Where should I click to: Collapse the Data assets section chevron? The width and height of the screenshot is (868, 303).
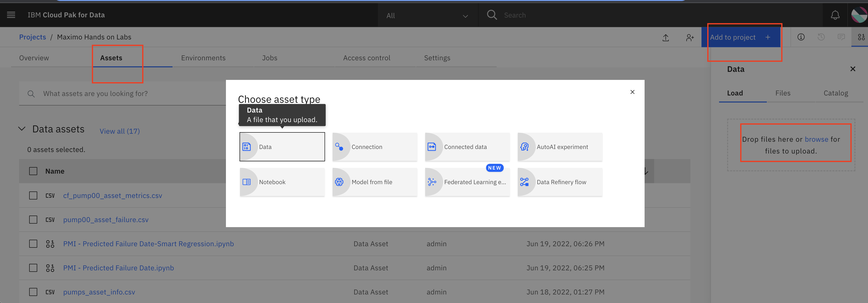click(22, 129)
